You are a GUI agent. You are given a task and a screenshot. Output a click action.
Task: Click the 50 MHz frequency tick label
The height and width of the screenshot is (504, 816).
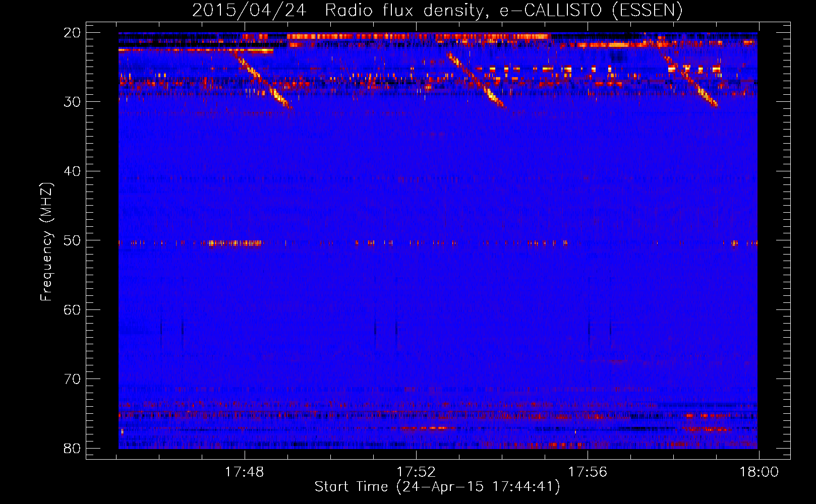tap(73, 240)
